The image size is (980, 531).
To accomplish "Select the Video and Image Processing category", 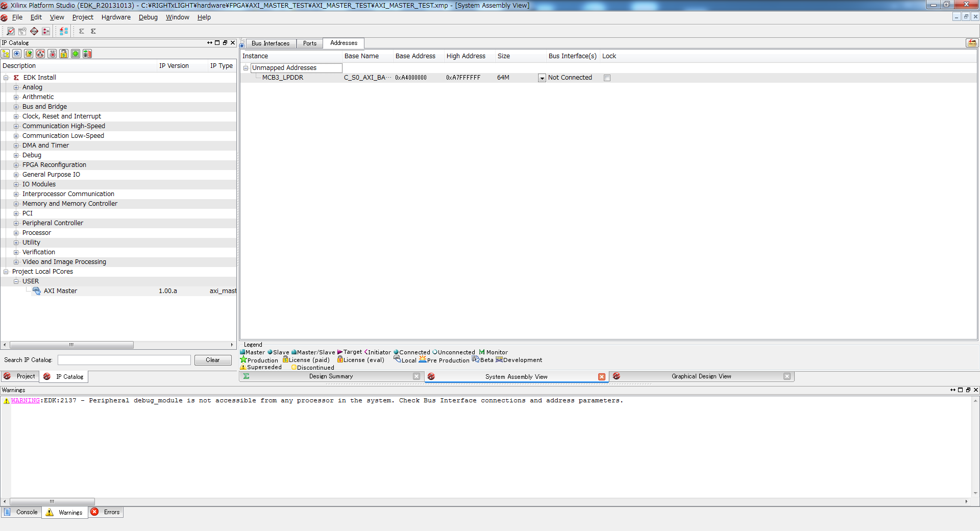I will click(64, 262).
